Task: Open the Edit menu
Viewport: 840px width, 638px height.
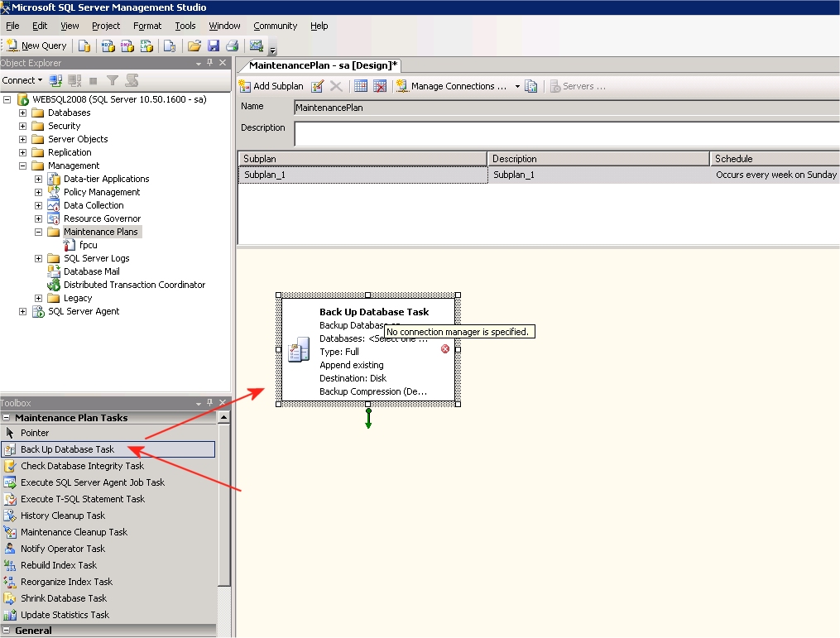Action: (40, 26)
